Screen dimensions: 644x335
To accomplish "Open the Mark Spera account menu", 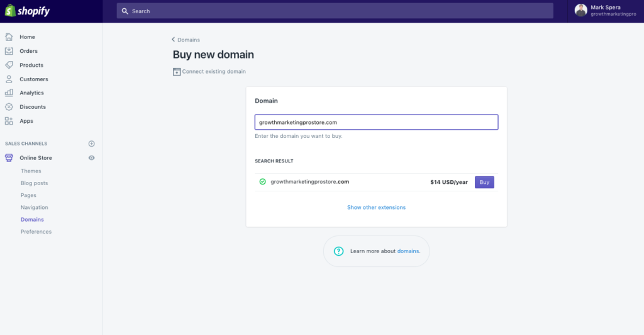I will pyautogui.click(x=606, y=11).
